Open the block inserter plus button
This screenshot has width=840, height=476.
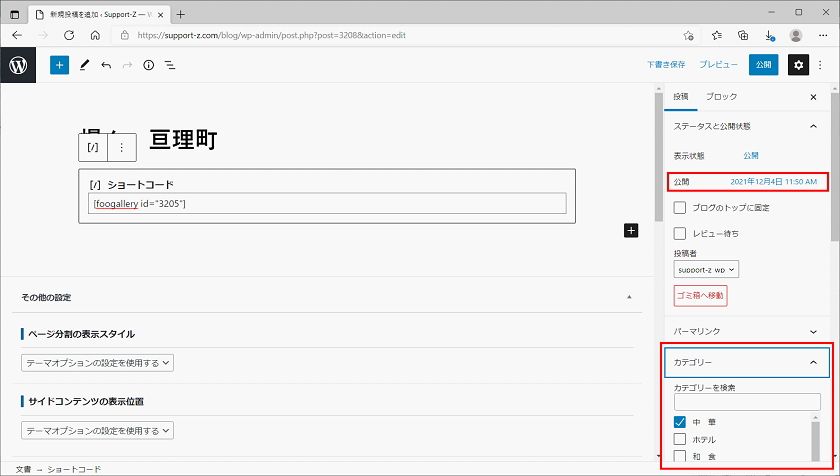(x=59, y=65)
